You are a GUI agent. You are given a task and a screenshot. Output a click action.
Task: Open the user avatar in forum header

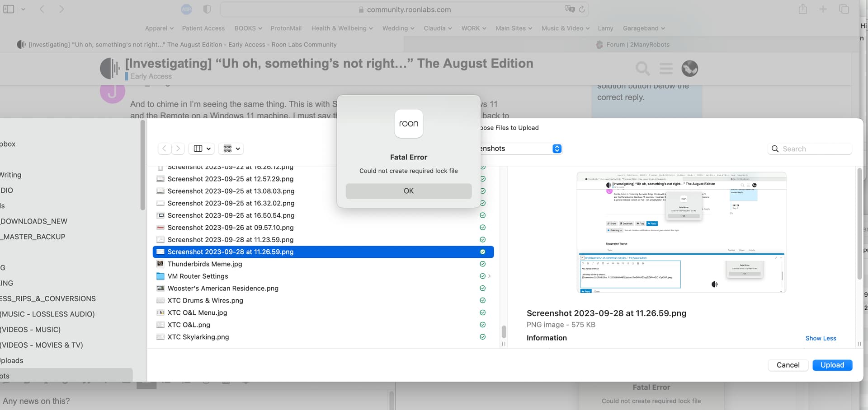(x=689, y=69)
